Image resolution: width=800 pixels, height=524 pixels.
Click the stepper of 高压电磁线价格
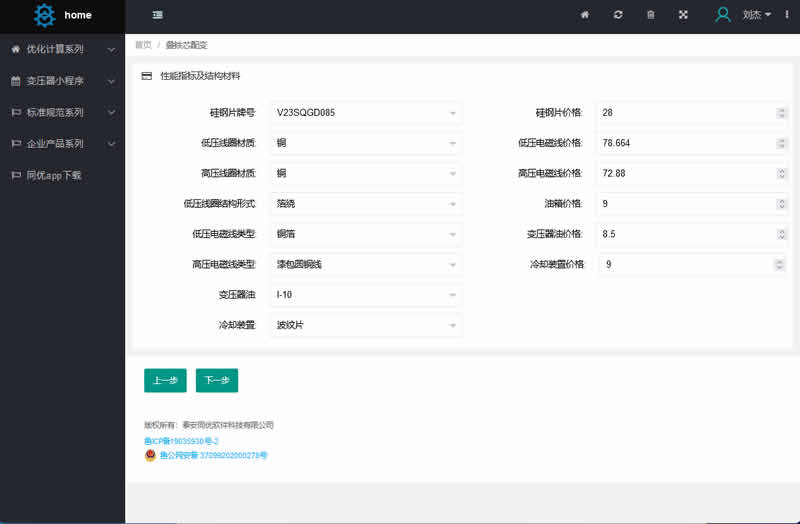click(781, 173)
